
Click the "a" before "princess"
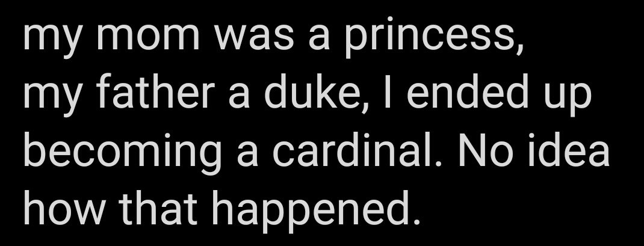[319, 38]
